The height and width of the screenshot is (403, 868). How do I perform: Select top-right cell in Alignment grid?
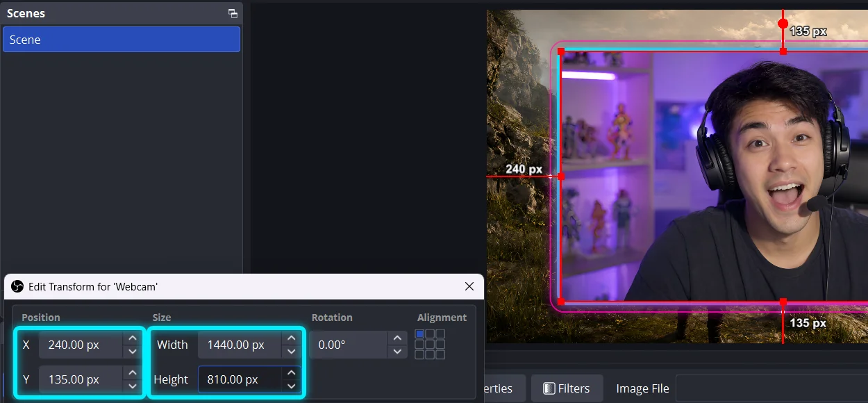point(440,334)
